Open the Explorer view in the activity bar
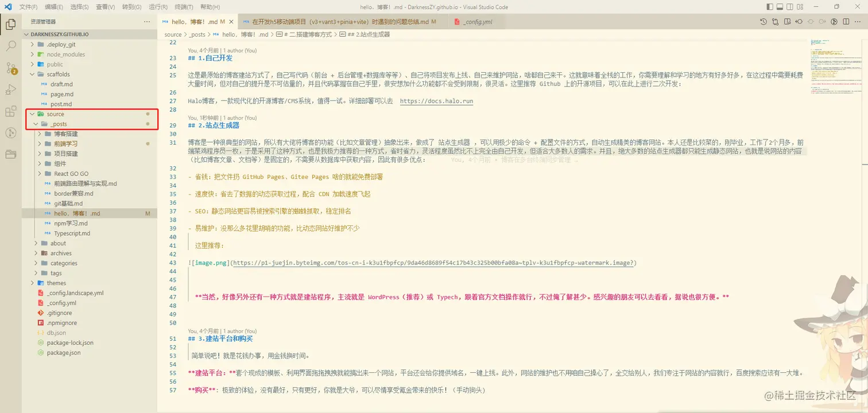Image resolution: width=868 pixels, height=413 pixels. [10, 25]
